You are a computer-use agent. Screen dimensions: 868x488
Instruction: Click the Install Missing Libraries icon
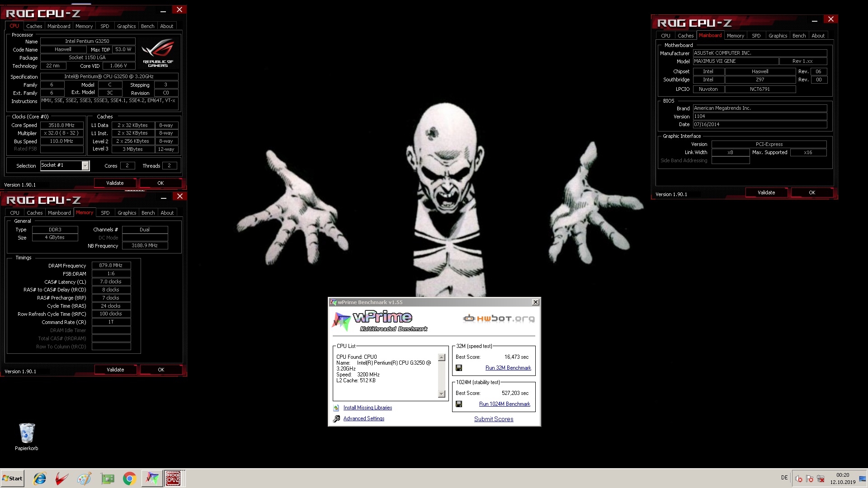click(x=336, y=408)
